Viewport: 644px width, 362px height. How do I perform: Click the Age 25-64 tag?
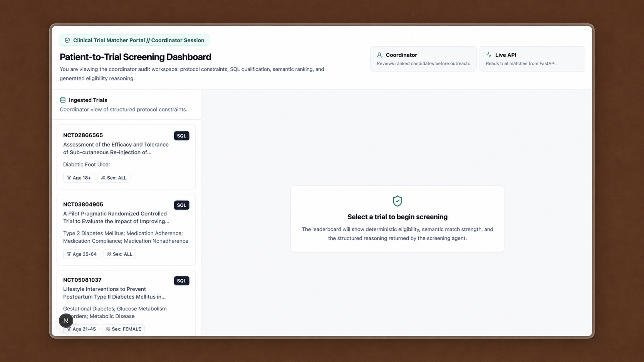click(82, 254)
